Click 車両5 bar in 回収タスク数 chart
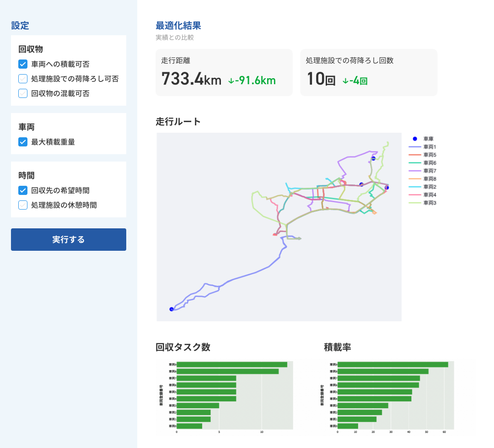This screenshot has height=448, width=494. tap(206, 392)
